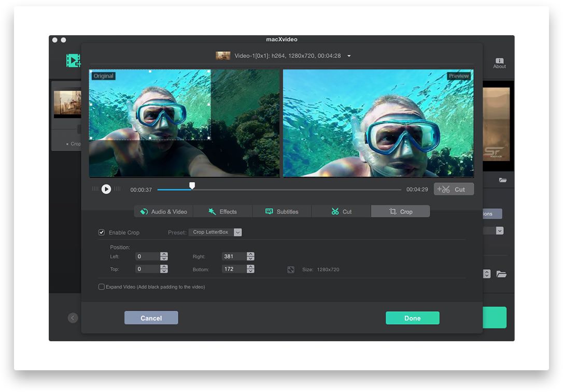The width and height of the screenshot is (563, 392).
Task: Click the Cancel button
Action: (x=151, y=318)
